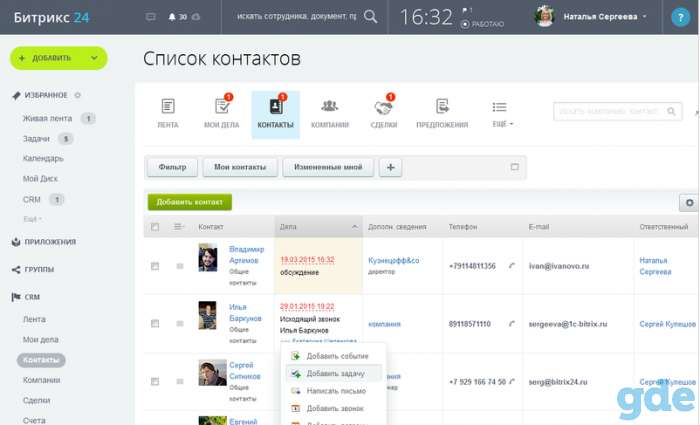The height and width of the screenshot is (425, 700).
Task: Sort by the Дела column header
Action: pos(318,227)
